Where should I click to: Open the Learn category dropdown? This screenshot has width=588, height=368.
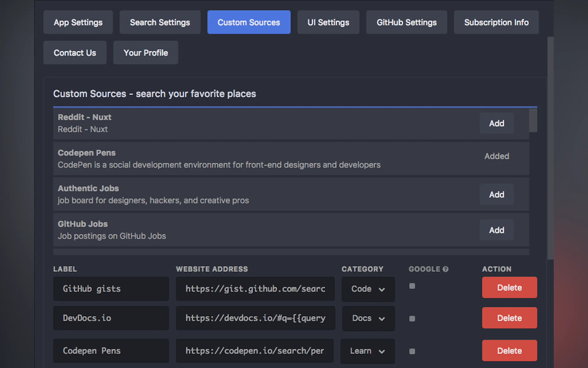tap(368, 351)
